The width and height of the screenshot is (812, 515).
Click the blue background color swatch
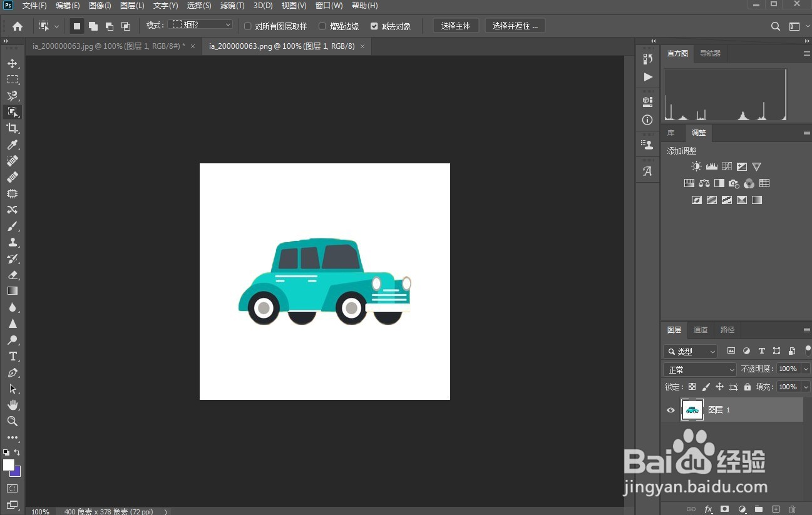click(x=17, y=472)
